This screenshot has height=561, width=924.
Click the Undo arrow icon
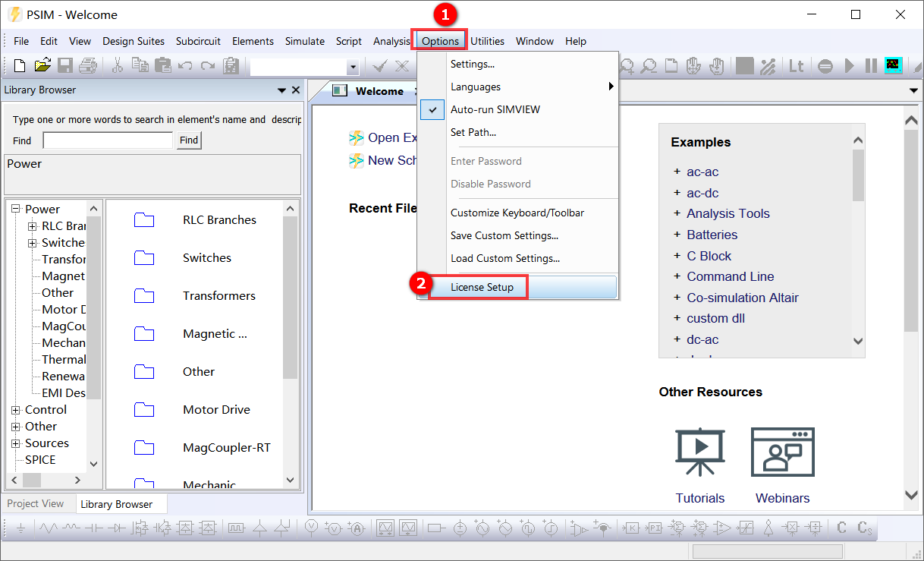tap(185, 66)
